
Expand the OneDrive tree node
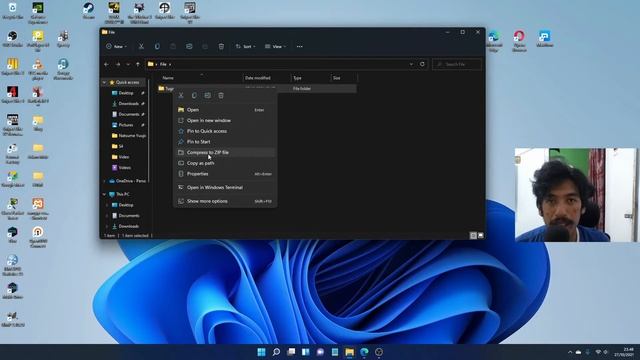(x=104, y=181)
